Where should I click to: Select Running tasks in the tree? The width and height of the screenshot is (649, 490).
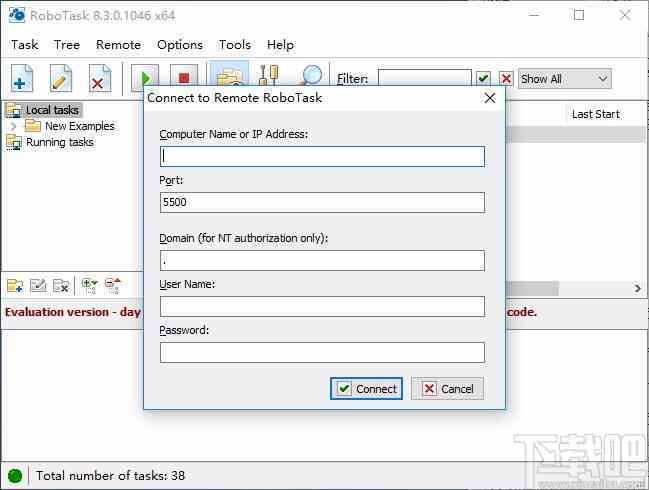click(60, 142)
